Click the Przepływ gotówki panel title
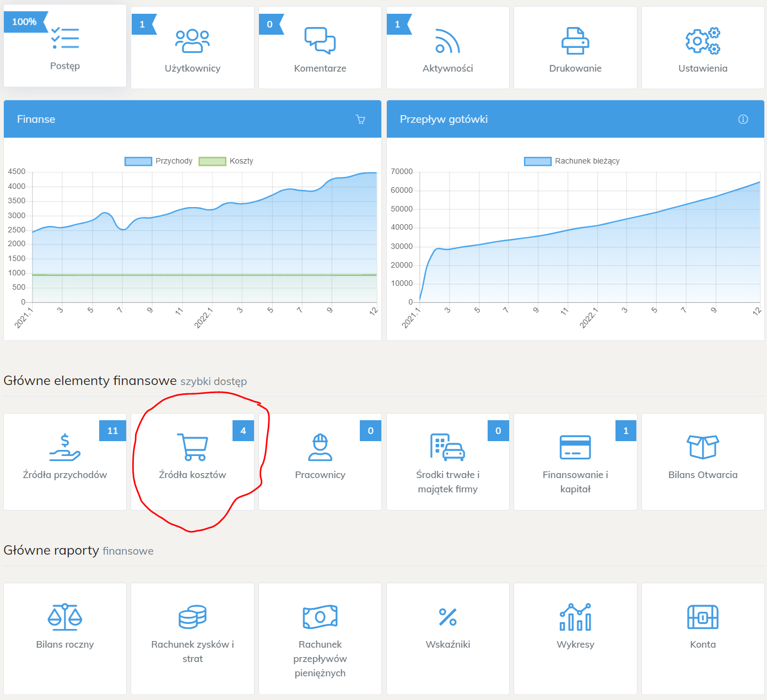The height and width of the screenshot is (700, 767). (x=444, y=120)
